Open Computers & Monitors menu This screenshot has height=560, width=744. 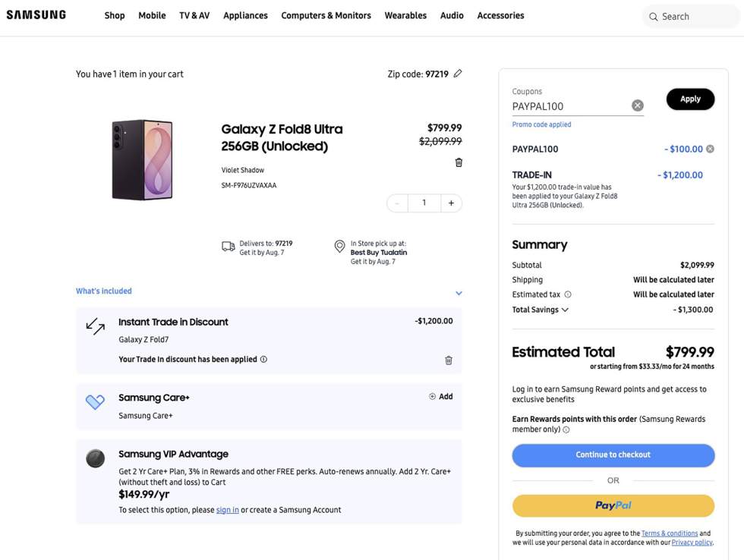[x=326, y=16]
